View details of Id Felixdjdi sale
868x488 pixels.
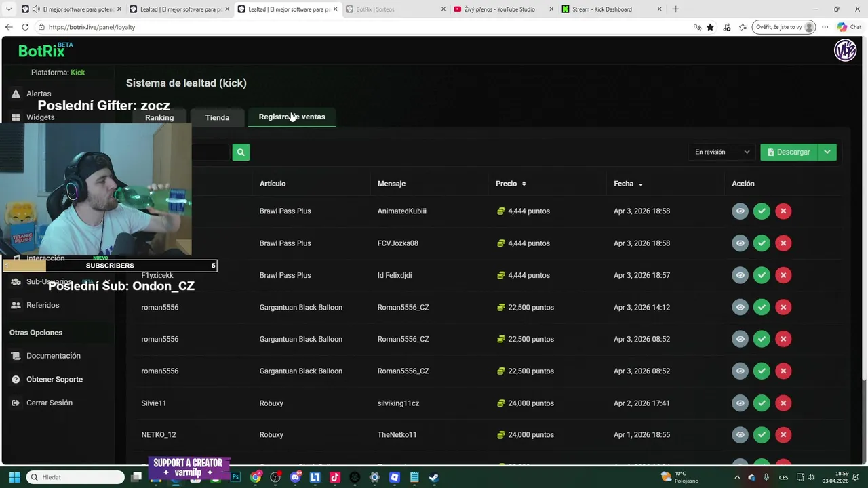740,275
